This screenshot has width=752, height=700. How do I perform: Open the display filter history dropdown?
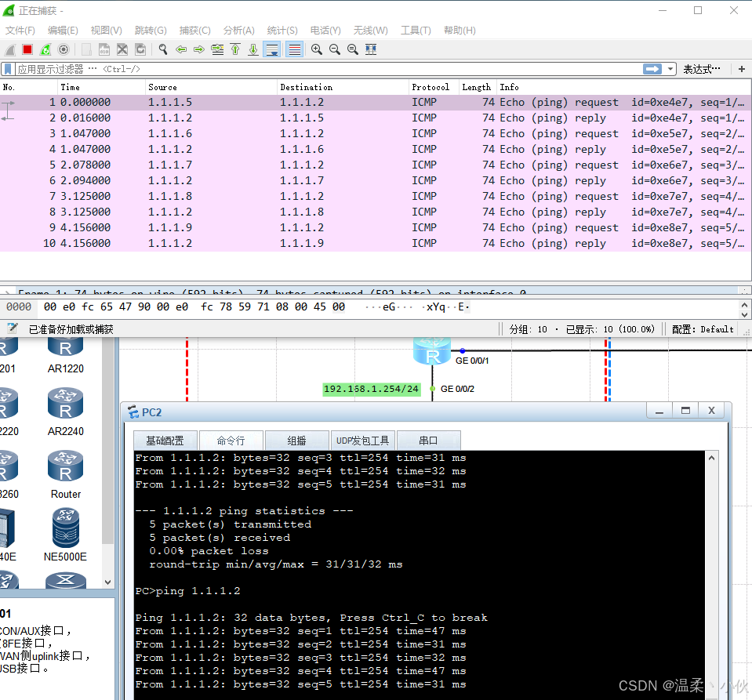tap(670, 69)
